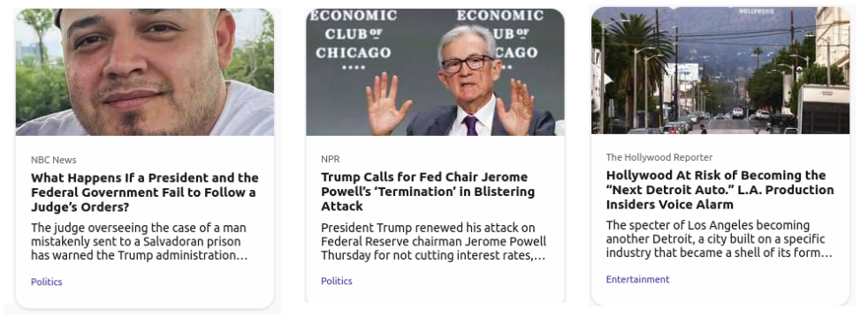Select the Politics tag under NBC News card
Viewport: 868px width, 324px height.
(x=47, y=282)
